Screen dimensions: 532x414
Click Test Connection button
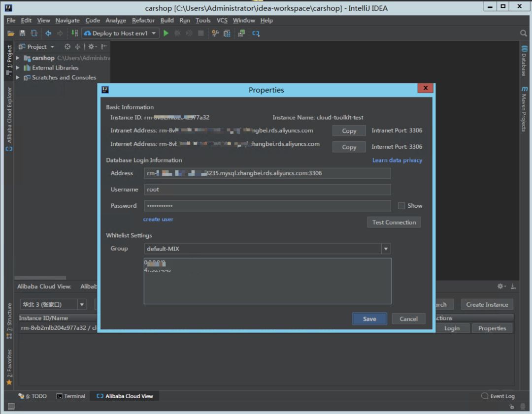click(394, 223)
